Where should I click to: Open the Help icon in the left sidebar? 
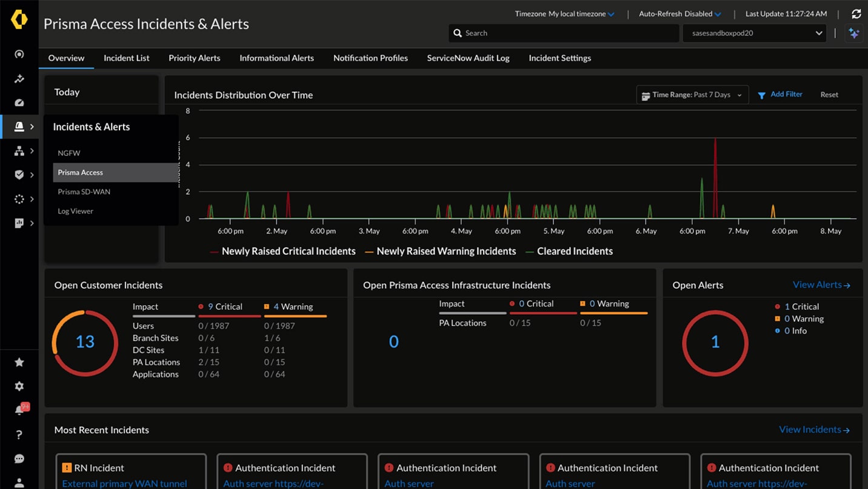(x=20, y=434)
